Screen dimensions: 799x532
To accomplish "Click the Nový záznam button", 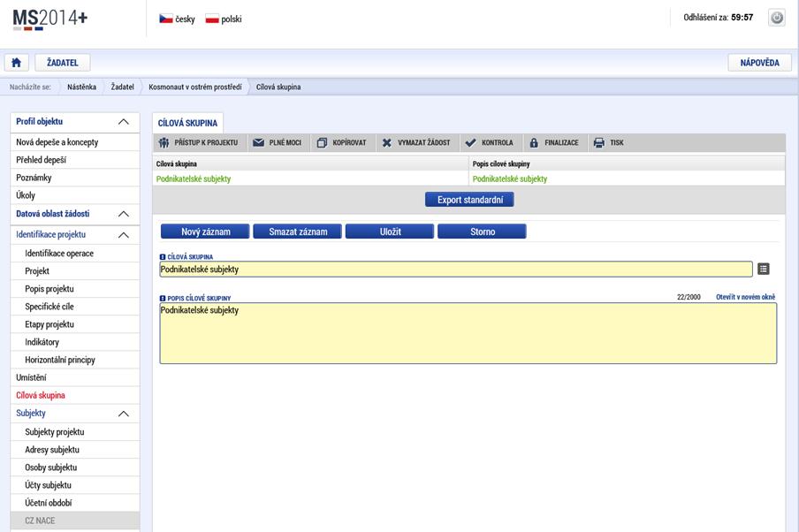I will click(205, 232).
